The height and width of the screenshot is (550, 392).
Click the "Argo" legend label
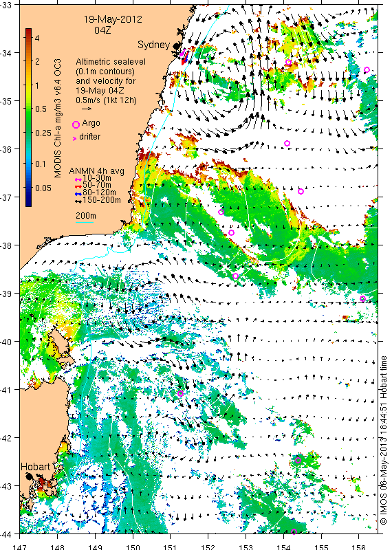pos(91,124)
